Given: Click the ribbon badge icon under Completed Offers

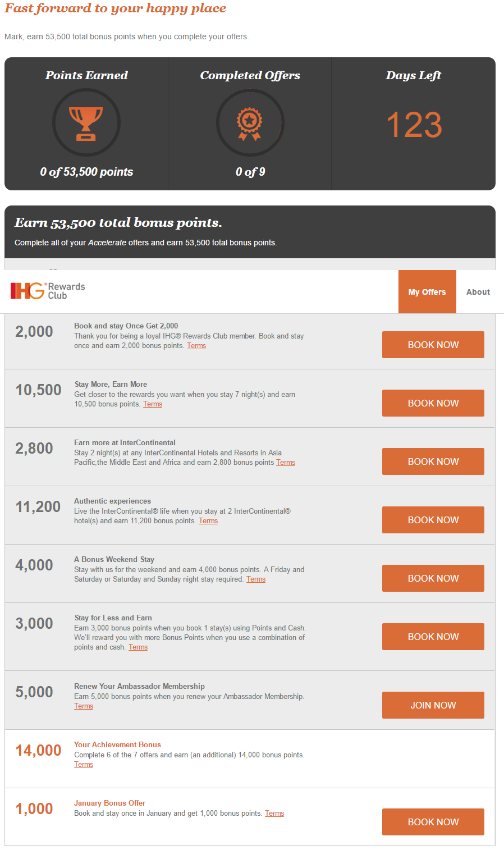Looking at the screenshot, I should tap(250, 123).
